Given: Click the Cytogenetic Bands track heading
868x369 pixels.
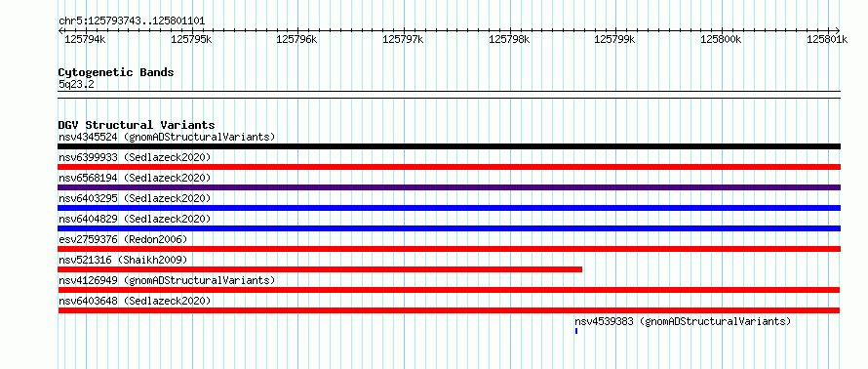Looking at the screenshot, I should coord(116,72).
